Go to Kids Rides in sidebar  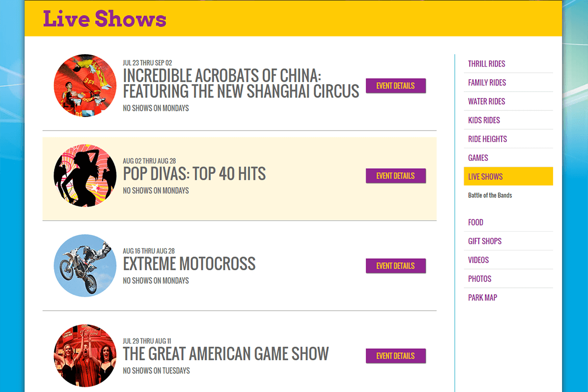click(484, 120)
